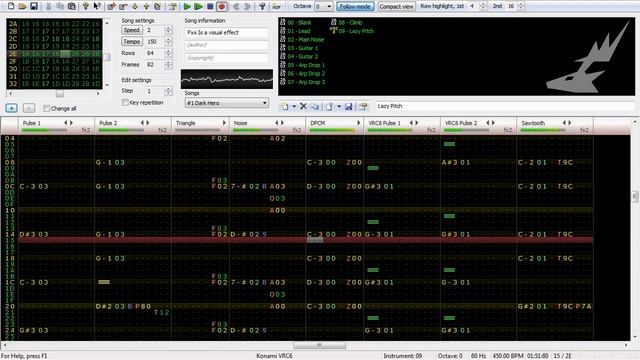Click the Rows value stepper
The width and height of the screenshot is (640, 360).
168,53
